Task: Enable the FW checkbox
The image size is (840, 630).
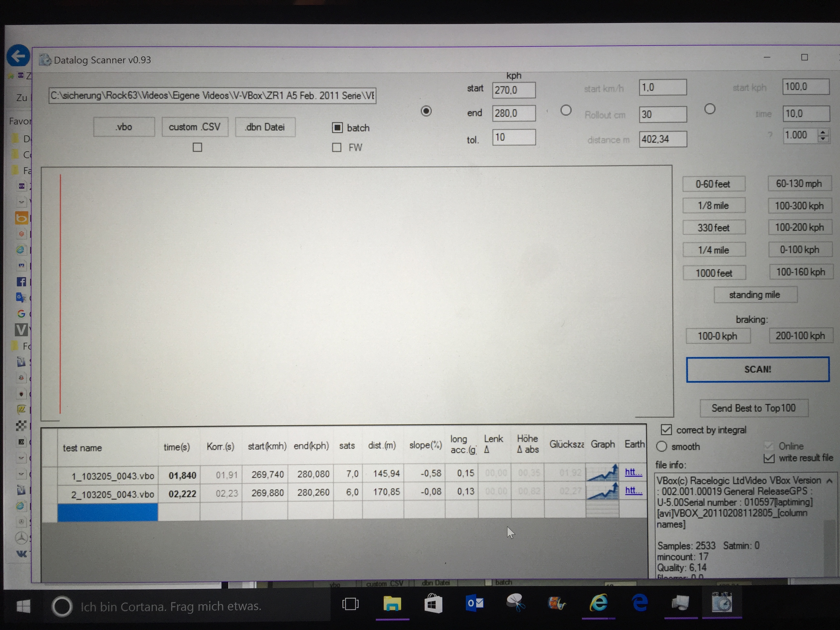Action: [x=337, y=147]
